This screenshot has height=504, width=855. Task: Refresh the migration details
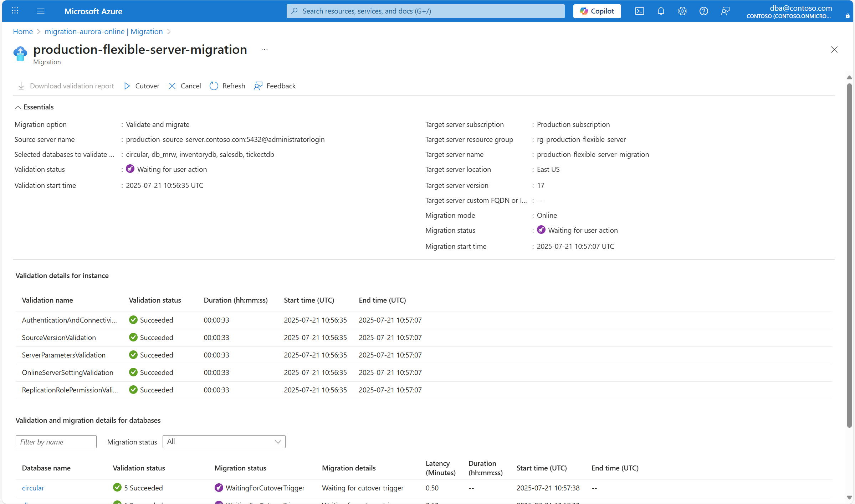(x=227, y=86)
